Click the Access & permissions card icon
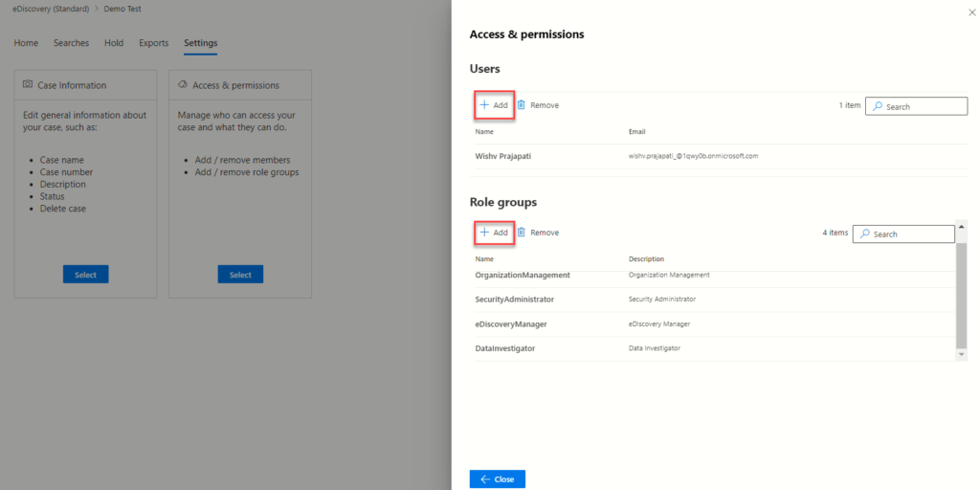 tap(183, 84)
